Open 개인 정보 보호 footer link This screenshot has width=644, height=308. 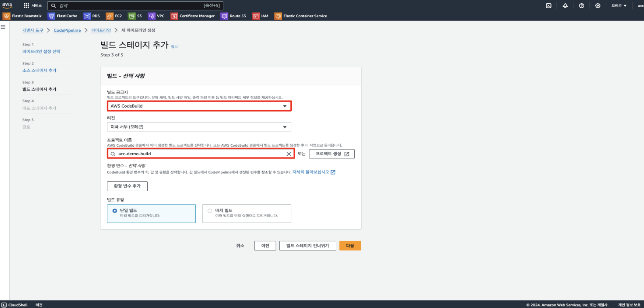coord(629,305)
